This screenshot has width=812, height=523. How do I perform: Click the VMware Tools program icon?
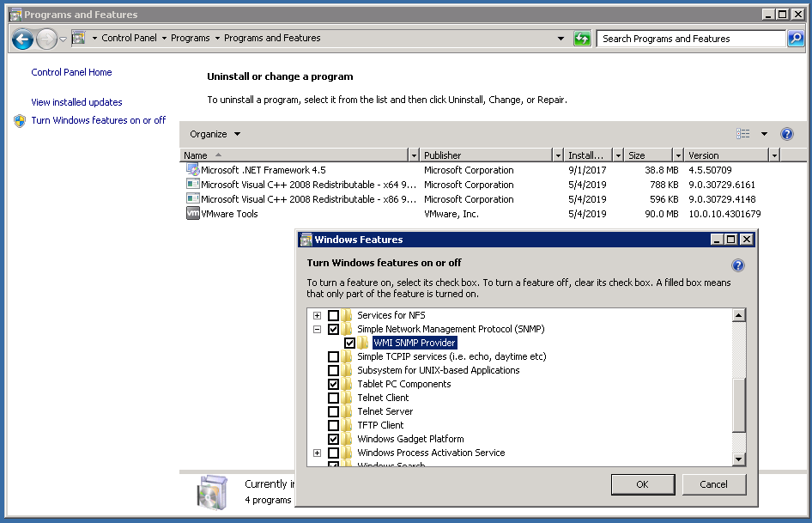(192, 214)
